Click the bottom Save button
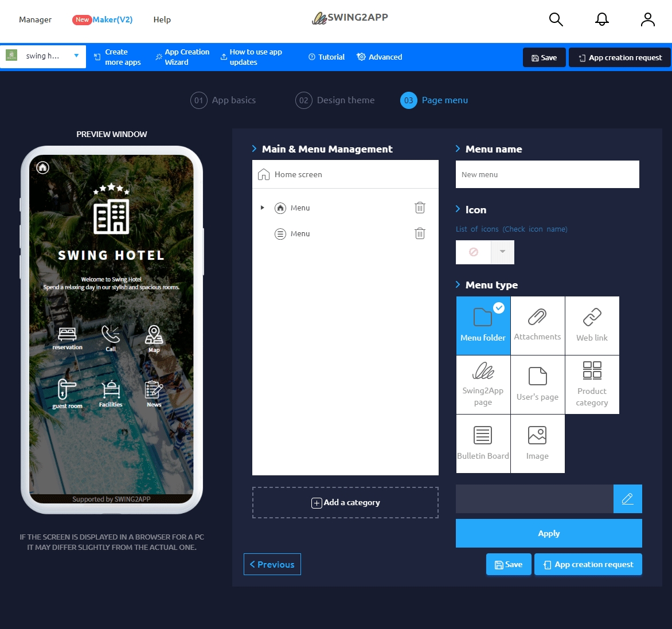 [x=509, y=564]
